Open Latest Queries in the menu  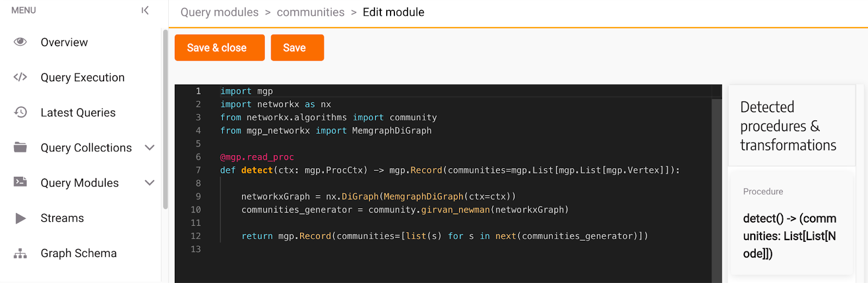click(78, 113)
